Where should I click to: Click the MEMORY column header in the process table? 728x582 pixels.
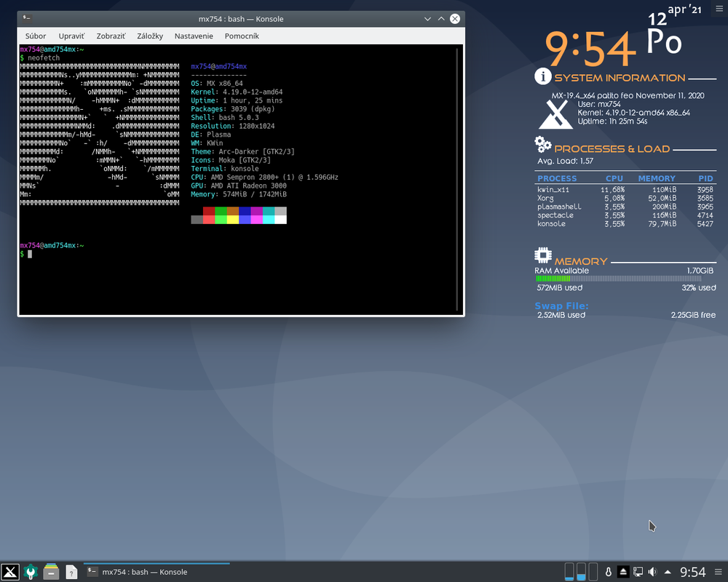coord(657,178)
